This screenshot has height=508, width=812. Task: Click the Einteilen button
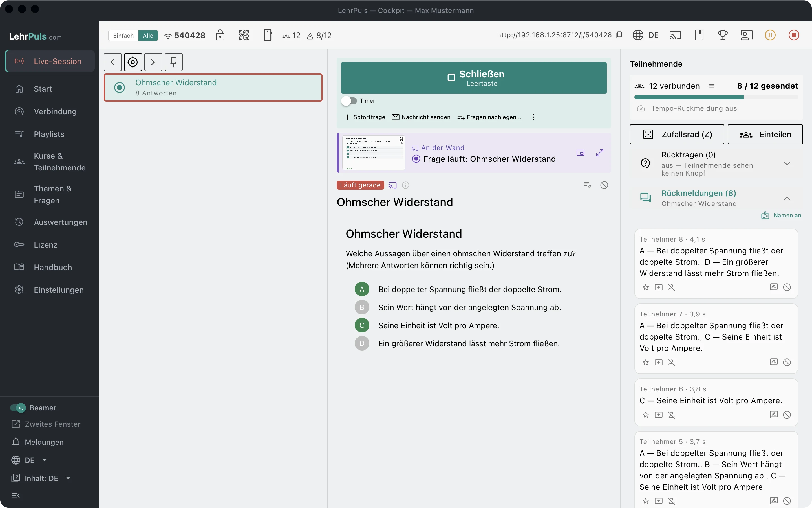765,134
